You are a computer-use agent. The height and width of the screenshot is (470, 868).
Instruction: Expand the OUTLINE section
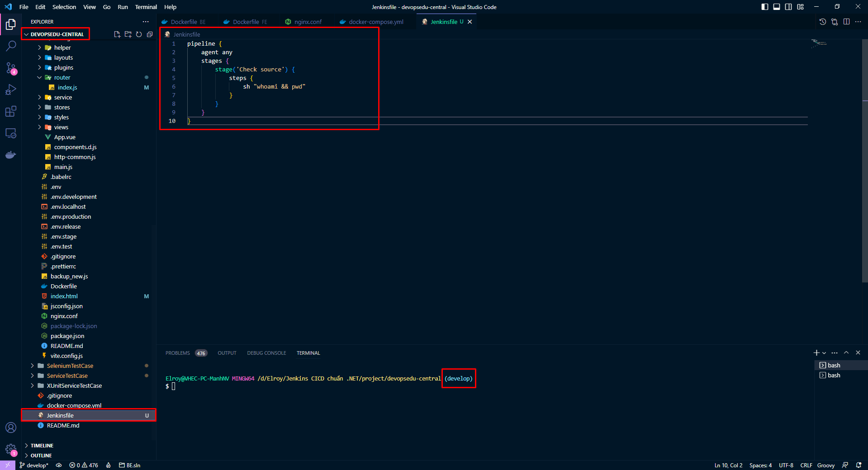pyautogui.click(x=41, y=456)
